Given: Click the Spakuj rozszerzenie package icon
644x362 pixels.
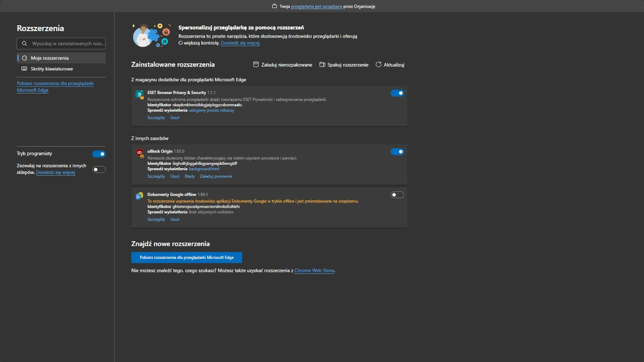Looking at the screenshot, I should pos(322,64).
